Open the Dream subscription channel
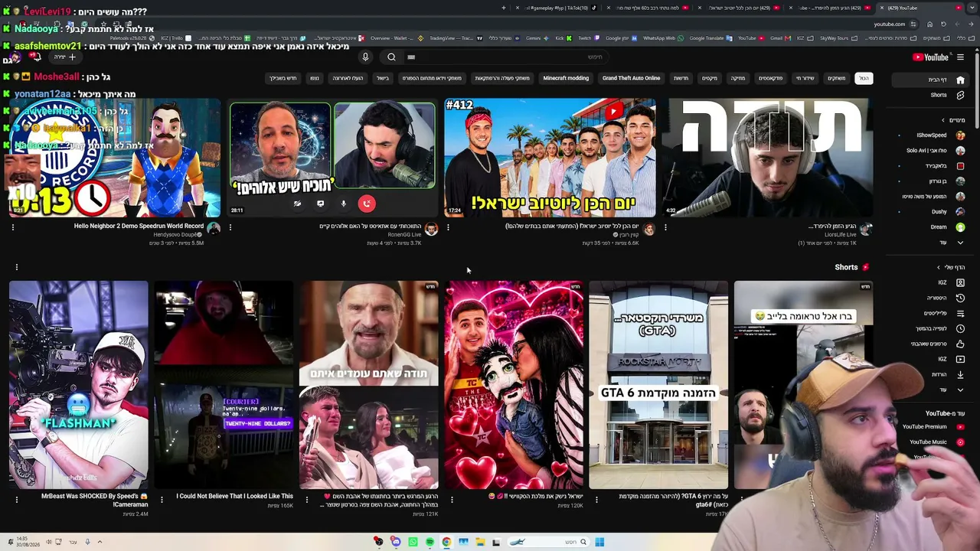This screenshot has width=980, height=551. [x=937, y=227]
